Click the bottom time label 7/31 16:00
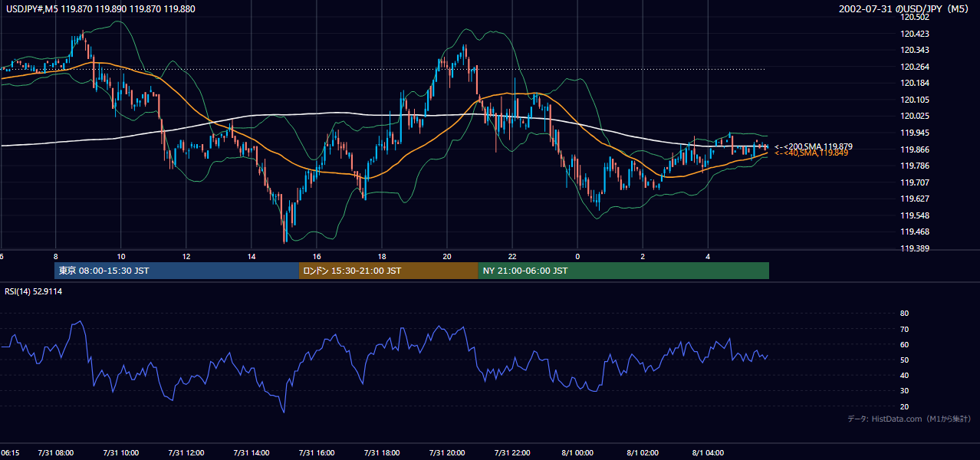Screen dimensions: 980x460 coord(317,453)
